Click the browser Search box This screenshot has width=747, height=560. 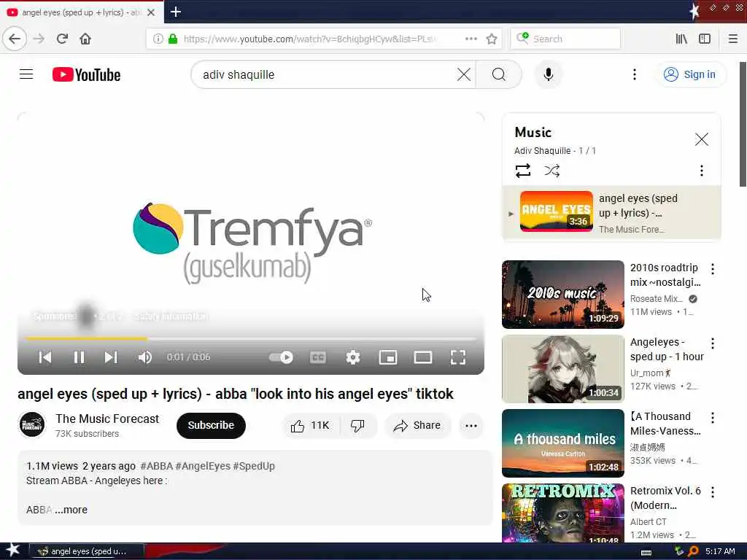tap(565, 39)
